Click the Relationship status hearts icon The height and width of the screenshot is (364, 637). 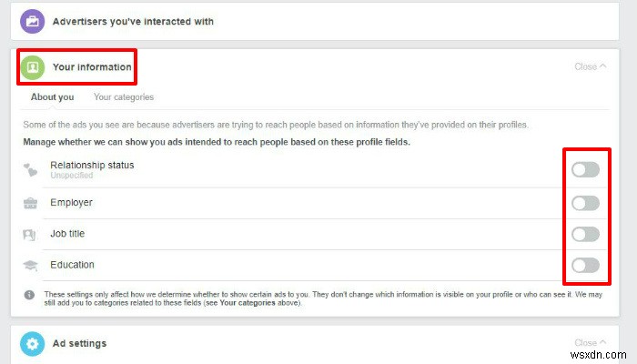click(31, 170)
